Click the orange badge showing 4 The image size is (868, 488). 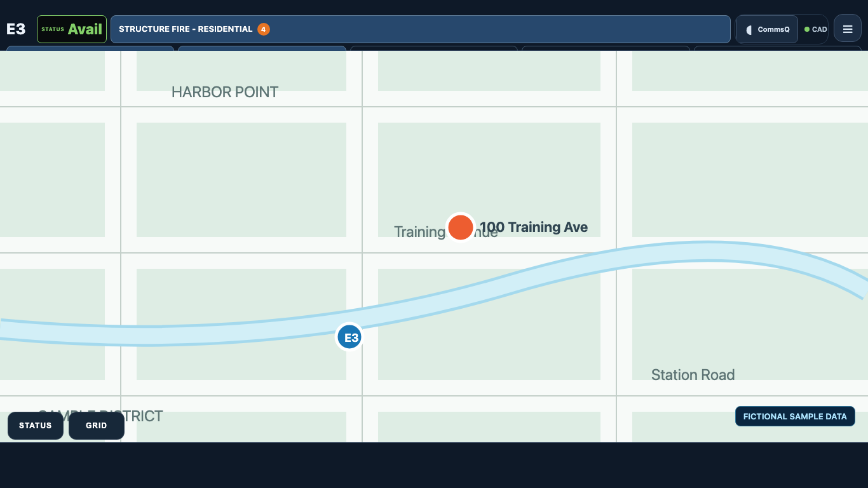coord(264,29)
